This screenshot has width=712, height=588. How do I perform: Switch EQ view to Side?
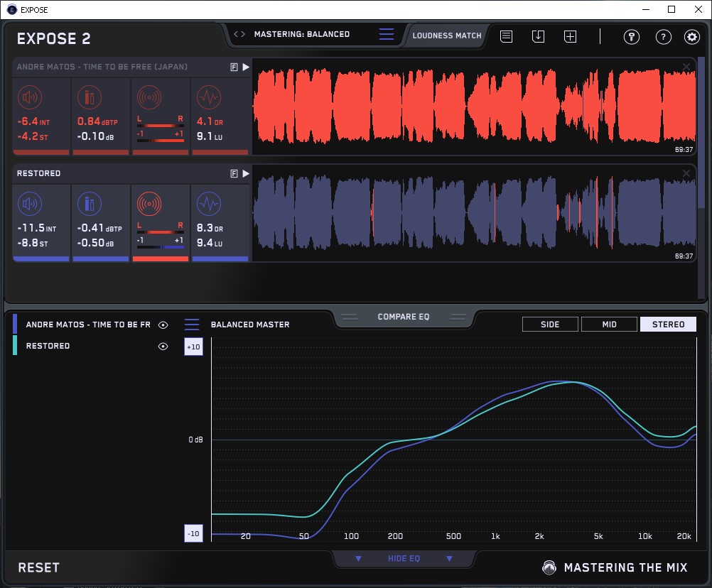pos(550,325)
